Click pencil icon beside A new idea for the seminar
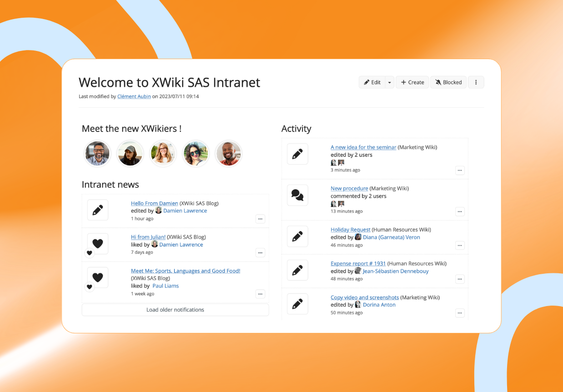The image size is (563, 392). pyautogui.click(x=297, y=154)
